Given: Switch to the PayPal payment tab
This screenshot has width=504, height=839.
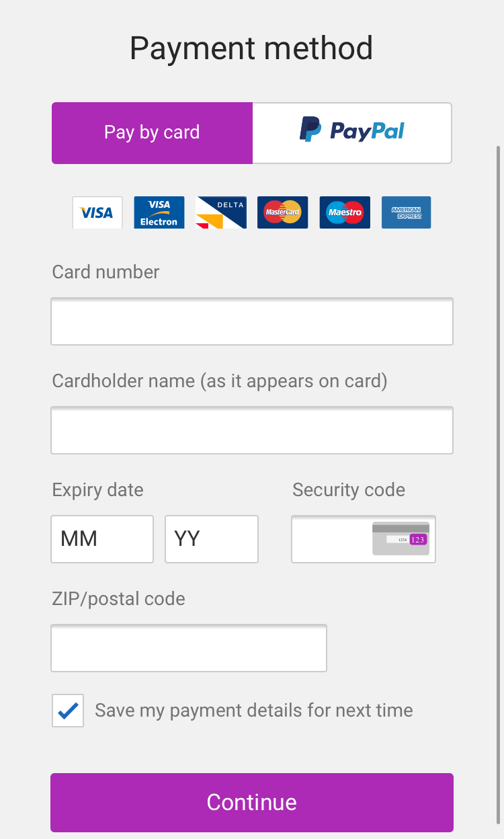Looking at the screenshot, I should (x=352, y=132).
